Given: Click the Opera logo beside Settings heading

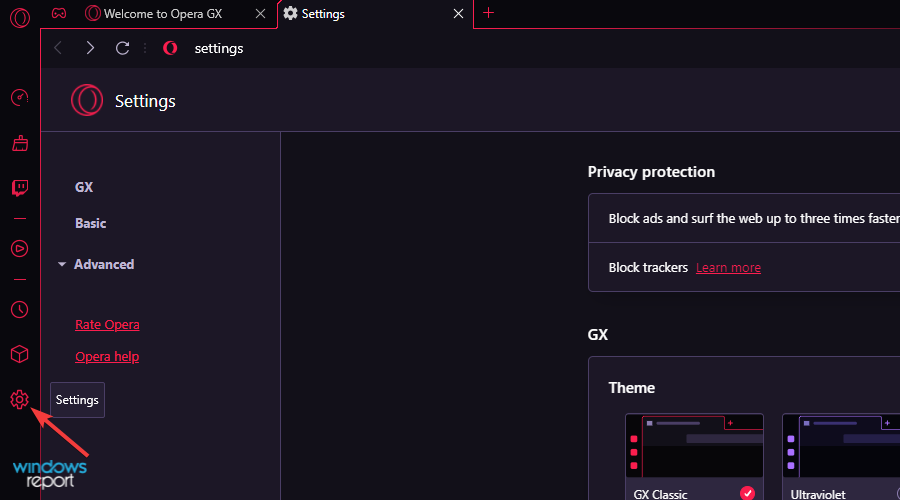Looking at the screenshot, I should tap(87, 100).
